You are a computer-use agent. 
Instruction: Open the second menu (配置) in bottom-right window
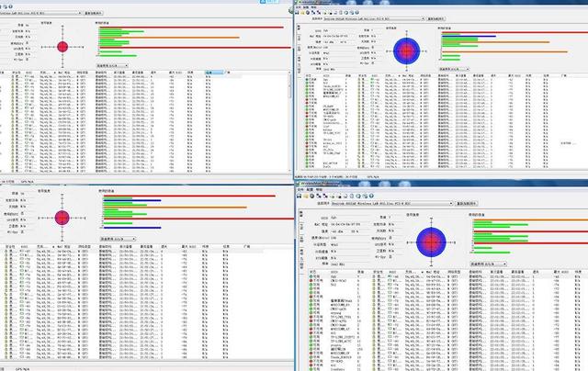click(x=310, y=190)
